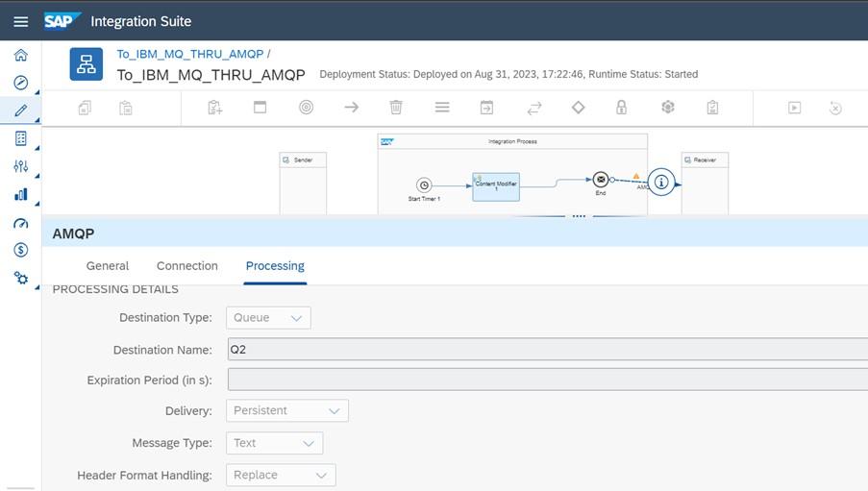Viewport: 868px width, 491px height.
Task: Select the process window toolbar icon
Action: click(260, 107)
